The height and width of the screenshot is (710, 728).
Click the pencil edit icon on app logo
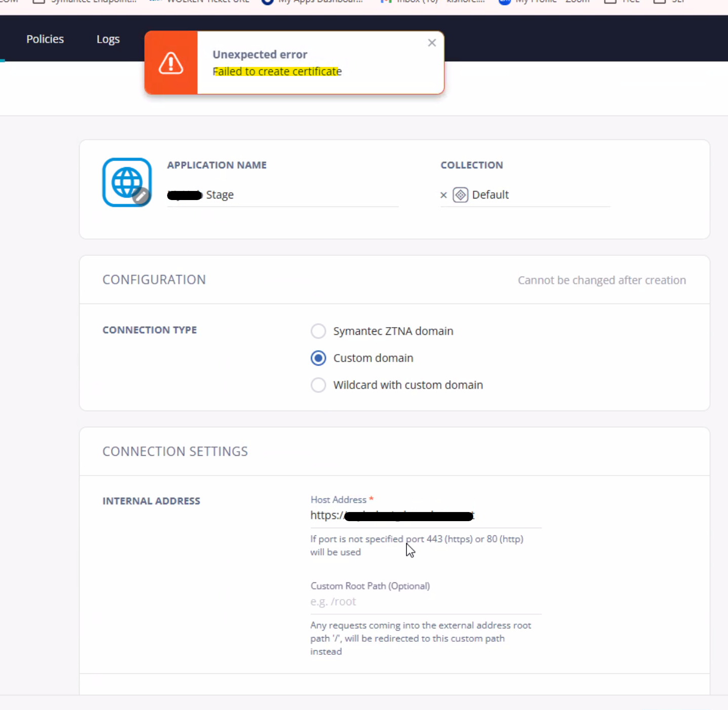pos(141,196)
